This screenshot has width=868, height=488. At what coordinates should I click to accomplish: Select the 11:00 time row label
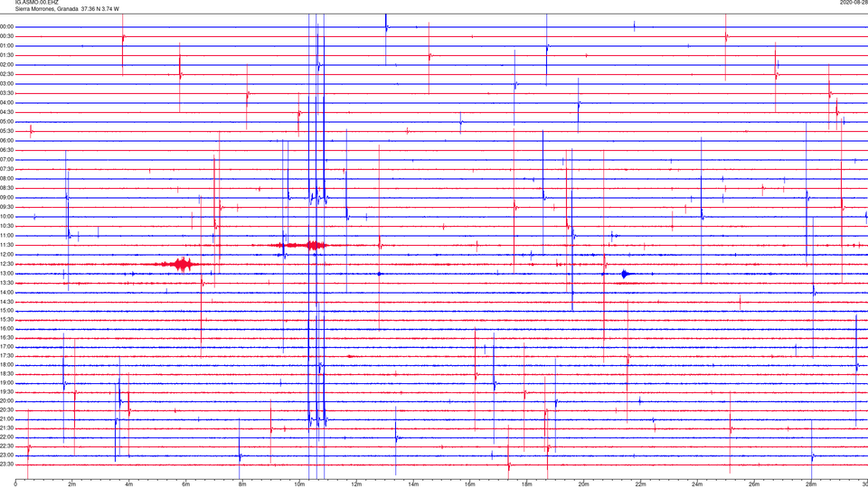point(7,236)
